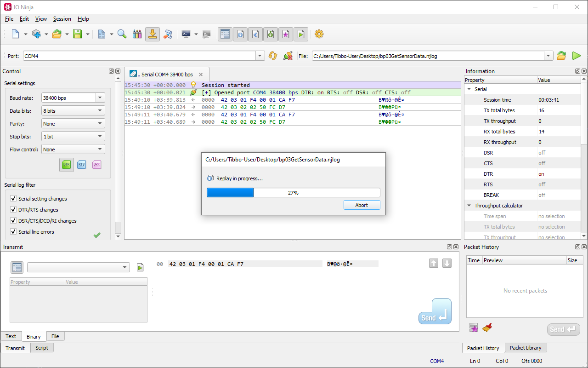Toggle the scroll-to-bottom download arrow icon
Viewport: 588px width, 368px height.
click(x=153, y=34)
